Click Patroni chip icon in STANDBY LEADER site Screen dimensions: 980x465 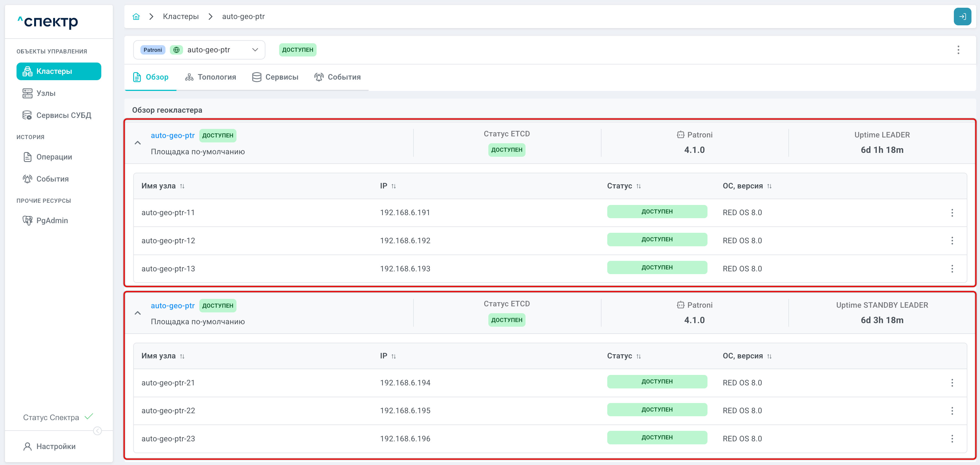point(680,305)
